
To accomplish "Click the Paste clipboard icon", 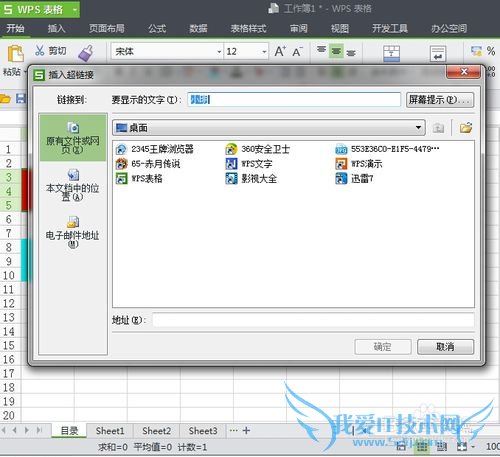I will pyautogui.click(x=15, y=53).
